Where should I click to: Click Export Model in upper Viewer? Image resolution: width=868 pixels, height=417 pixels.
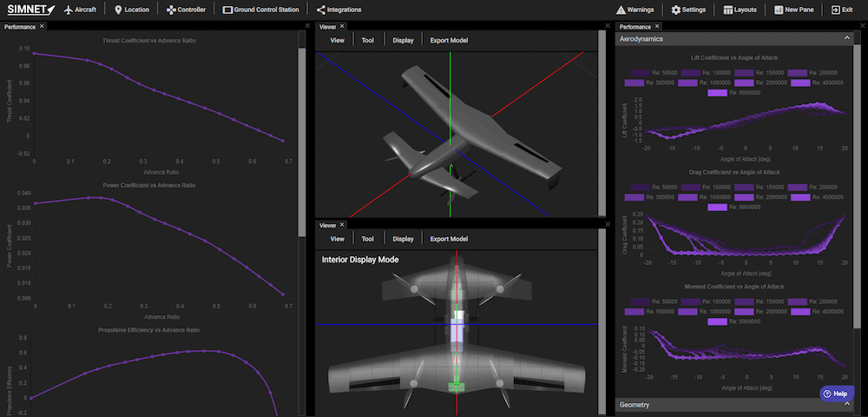[449, 41]
